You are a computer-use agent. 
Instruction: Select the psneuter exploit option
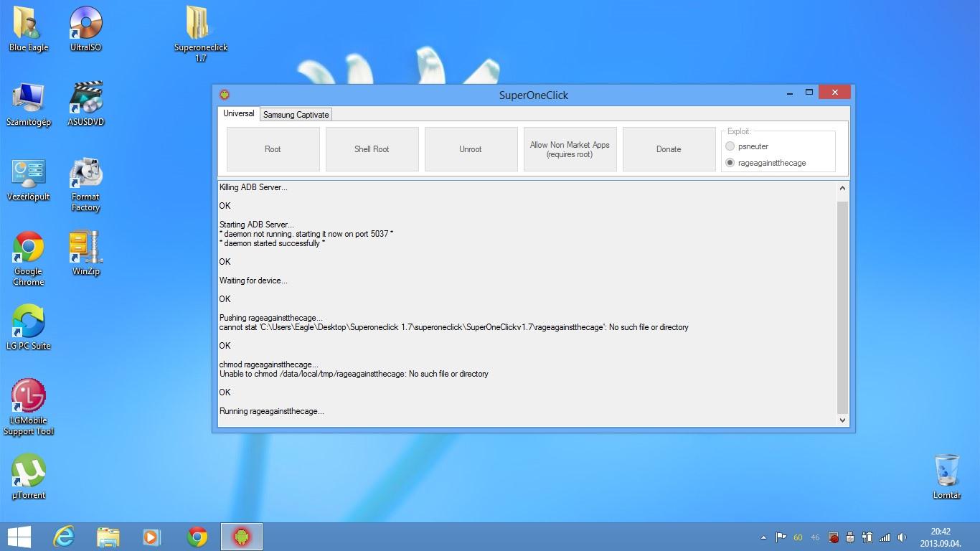(x=747, y=146)
